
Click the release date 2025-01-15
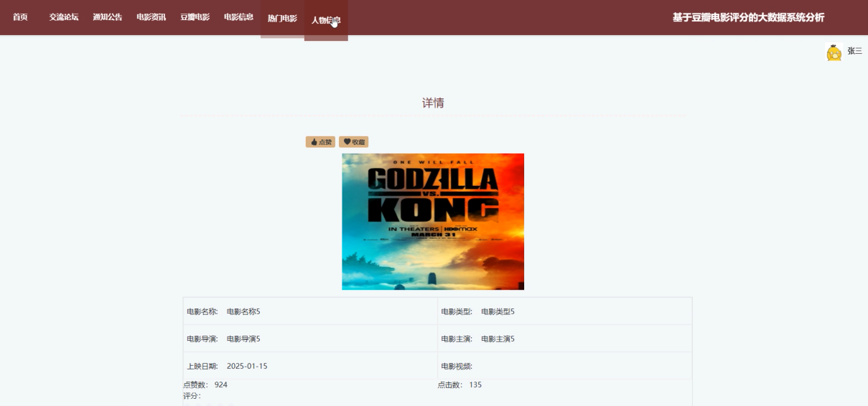point(247,366)
